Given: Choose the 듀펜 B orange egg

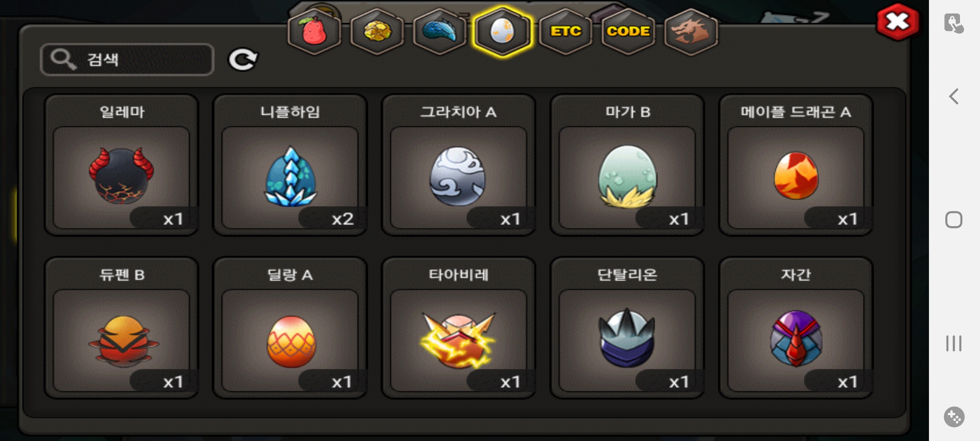Looking at the screenshot, I should click(122, 327).
